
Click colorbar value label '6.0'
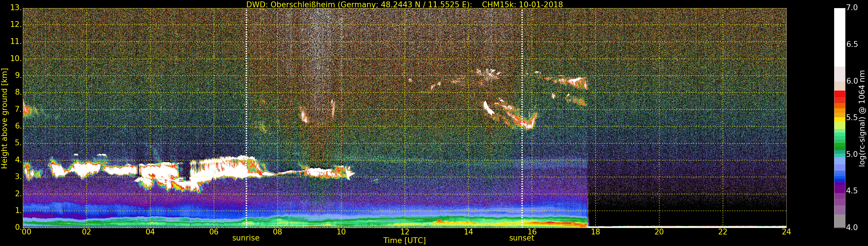pyautogui.click(x=852, y=81)
